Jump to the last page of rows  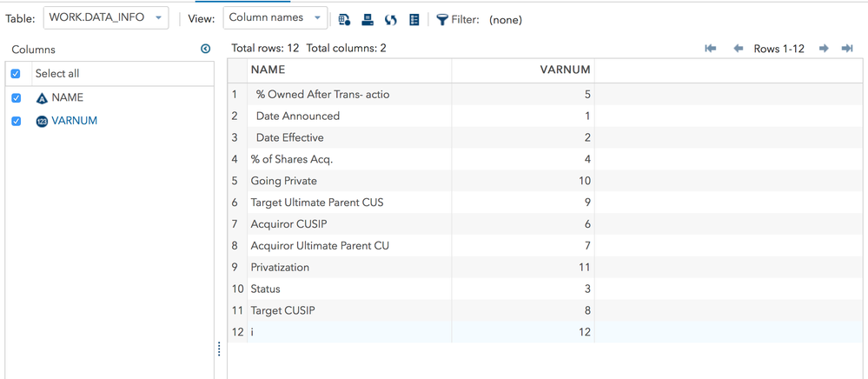[847, 49]
